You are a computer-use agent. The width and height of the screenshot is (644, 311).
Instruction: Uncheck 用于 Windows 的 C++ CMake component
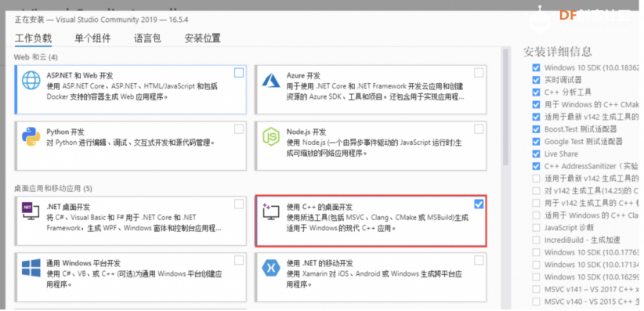536,104
